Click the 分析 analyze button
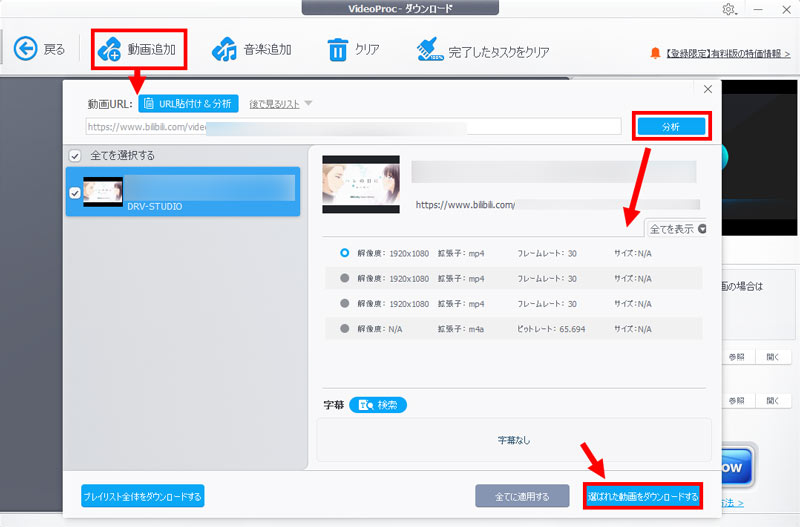The image size is (800, 527). click(671, 127)
